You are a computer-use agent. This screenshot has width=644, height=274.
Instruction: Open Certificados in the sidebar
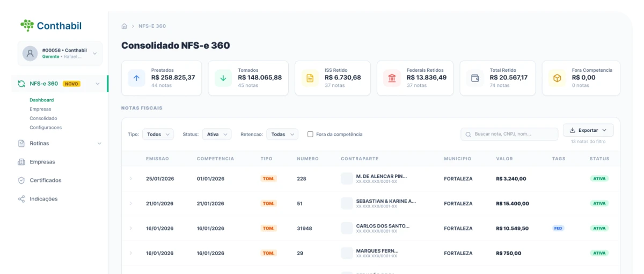[46, 180]
